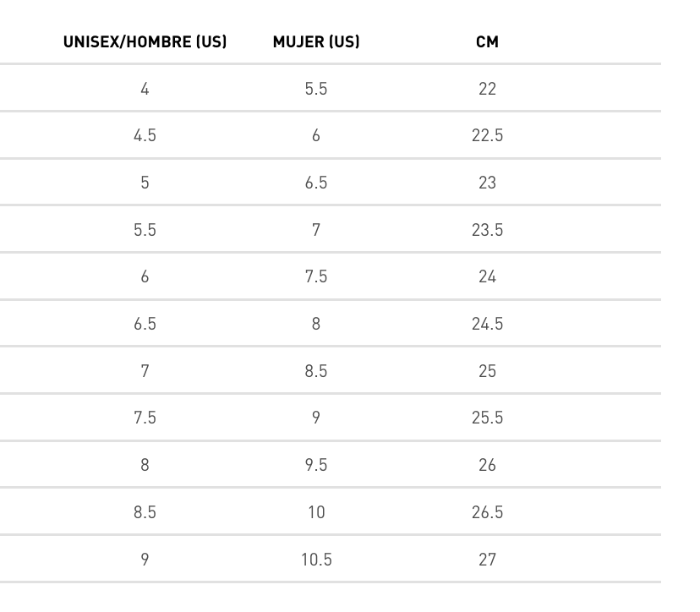Screen dimensions: 700x612
Task: Select the 22 value in CM column
Action: [x=487, y=89]
